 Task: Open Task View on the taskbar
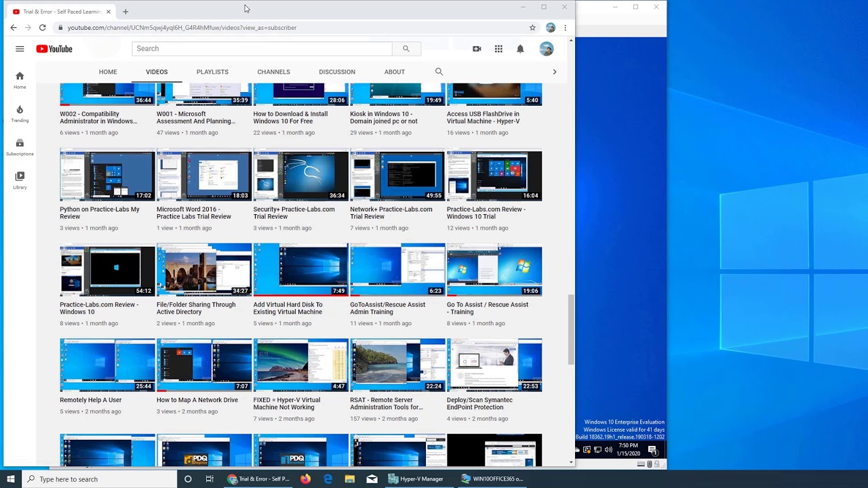(x=210, y=479)
